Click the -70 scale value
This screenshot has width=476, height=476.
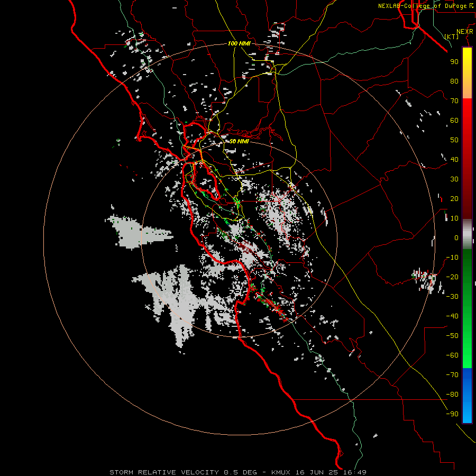(x=452, y=375)
